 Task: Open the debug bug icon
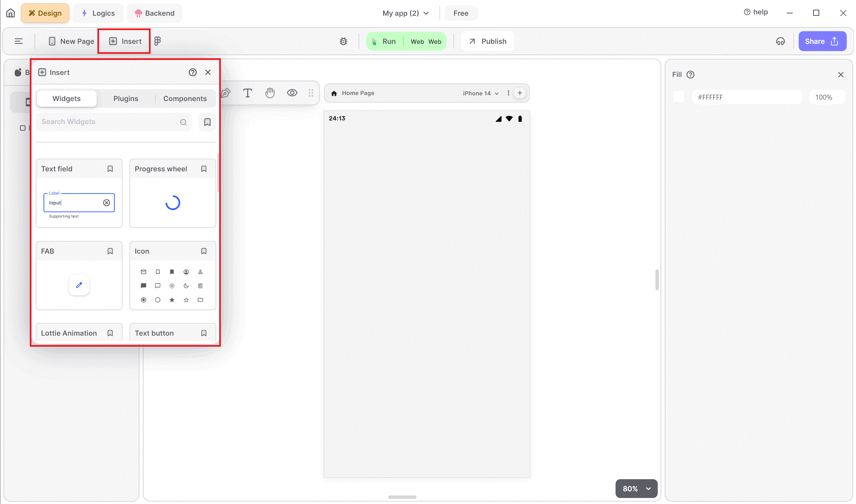coord(343,41)
